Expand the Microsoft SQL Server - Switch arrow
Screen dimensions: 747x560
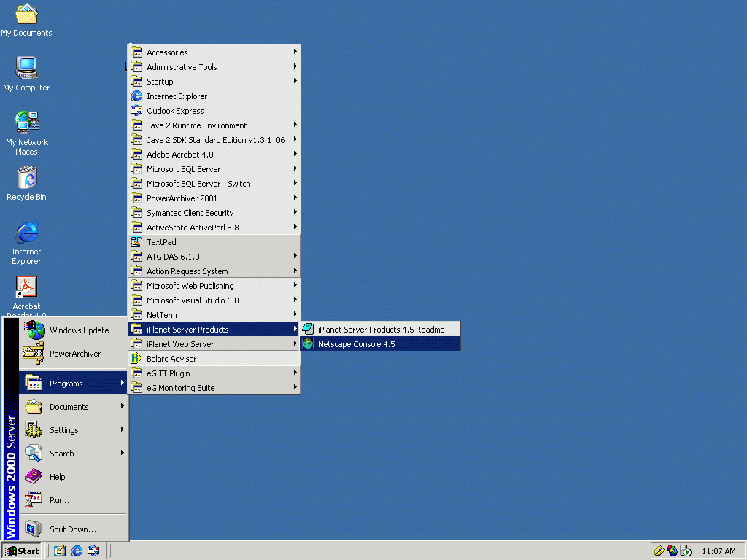coord(295,183)
